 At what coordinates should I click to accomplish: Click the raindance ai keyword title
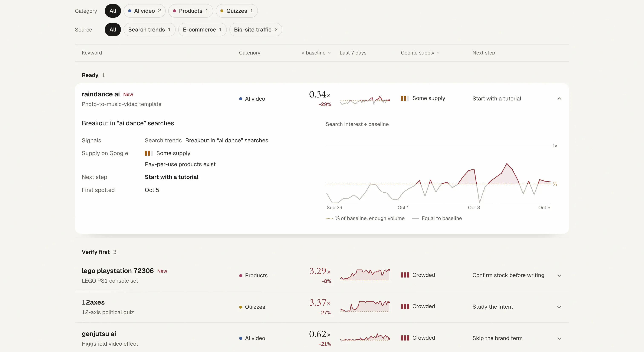coord(101,94)
